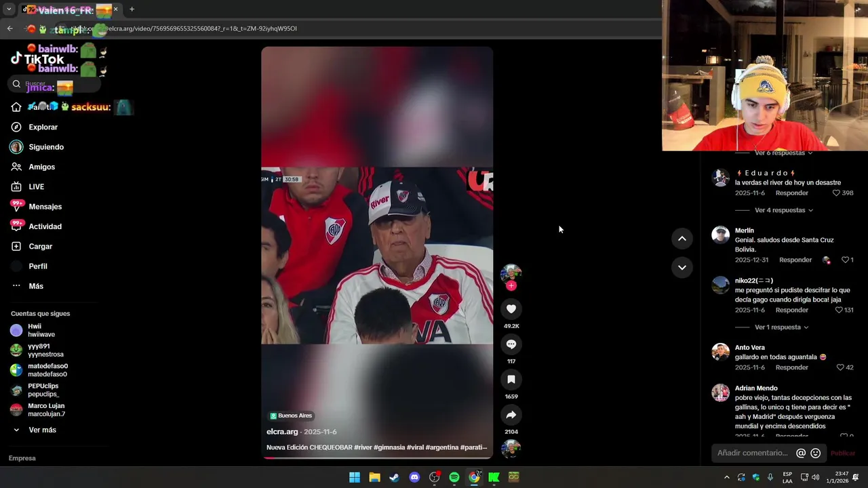The width and height of the screenshot is (868, 488).
Task: Open followed account matedefaso0
Action: click(x=47, y=370)
